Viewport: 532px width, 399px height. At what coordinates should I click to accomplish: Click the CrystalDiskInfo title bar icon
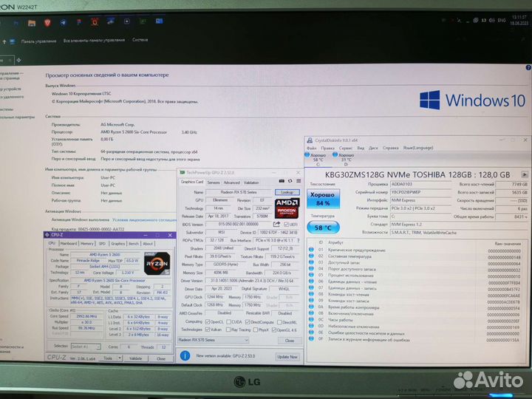point(310,140)
